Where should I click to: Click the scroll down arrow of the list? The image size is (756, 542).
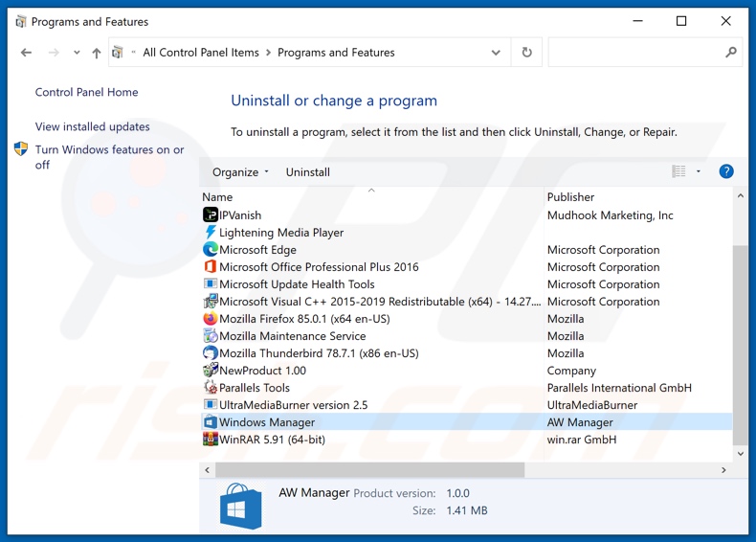(x=740, y=454)
